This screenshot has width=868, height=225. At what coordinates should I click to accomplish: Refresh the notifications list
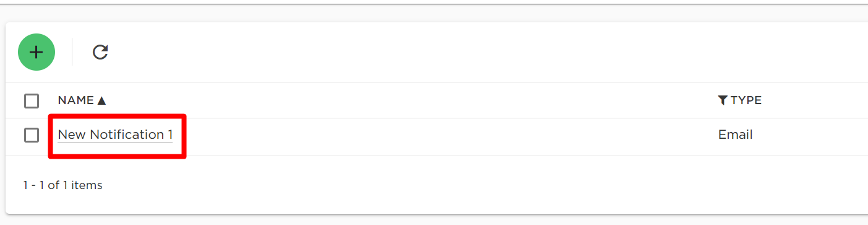point(100,52)
